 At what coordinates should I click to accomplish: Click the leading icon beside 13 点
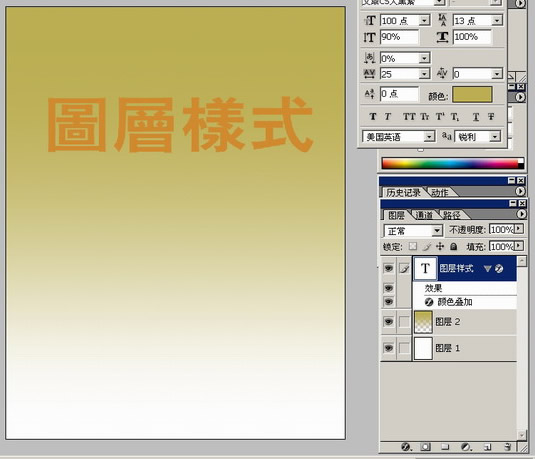click(443, 20)
